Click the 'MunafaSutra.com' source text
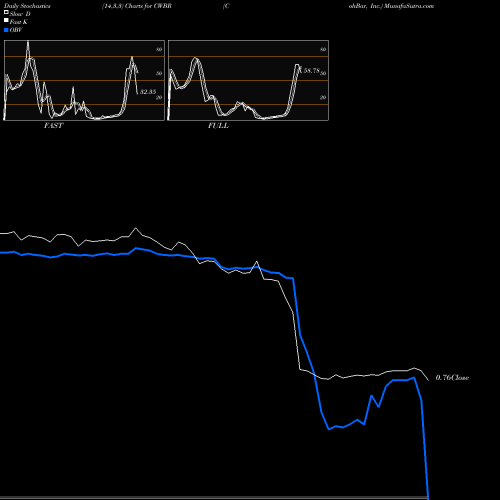The image size is (500, 500). (x=409, y=6)
